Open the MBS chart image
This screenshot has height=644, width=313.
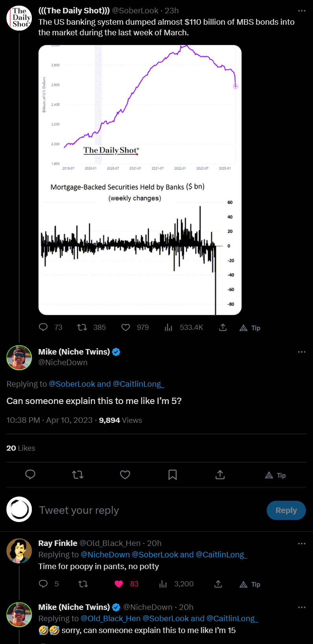point(140,180)
